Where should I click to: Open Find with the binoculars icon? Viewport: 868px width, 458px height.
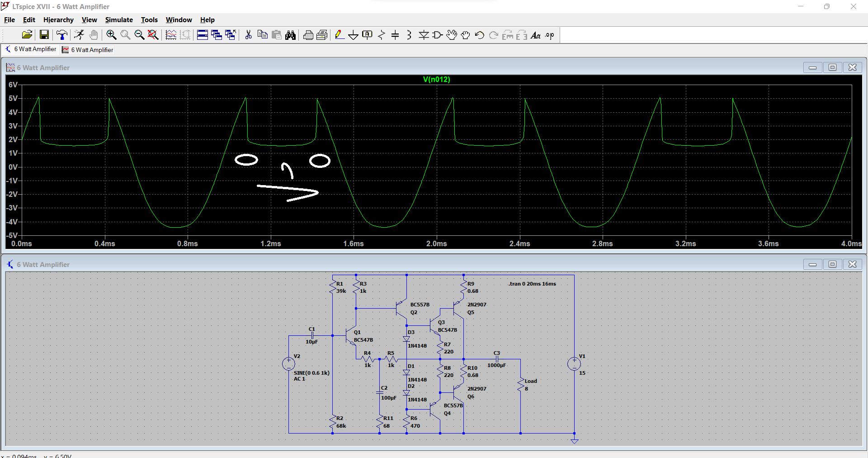coord(291,35)
